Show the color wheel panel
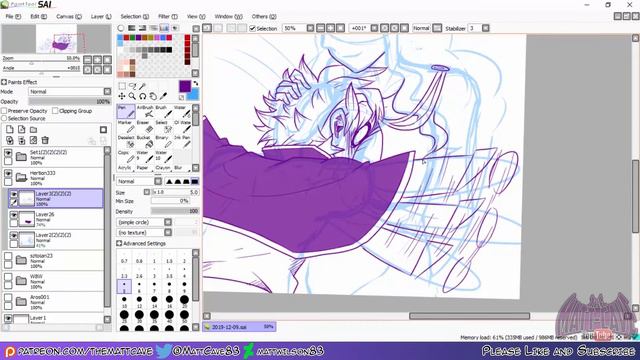 click(x=121, y=28)
